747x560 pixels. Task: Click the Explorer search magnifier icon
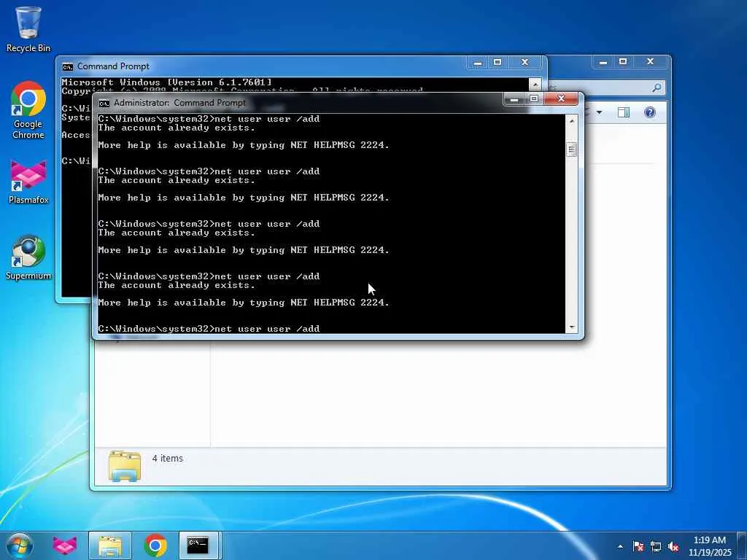(657, 87)
